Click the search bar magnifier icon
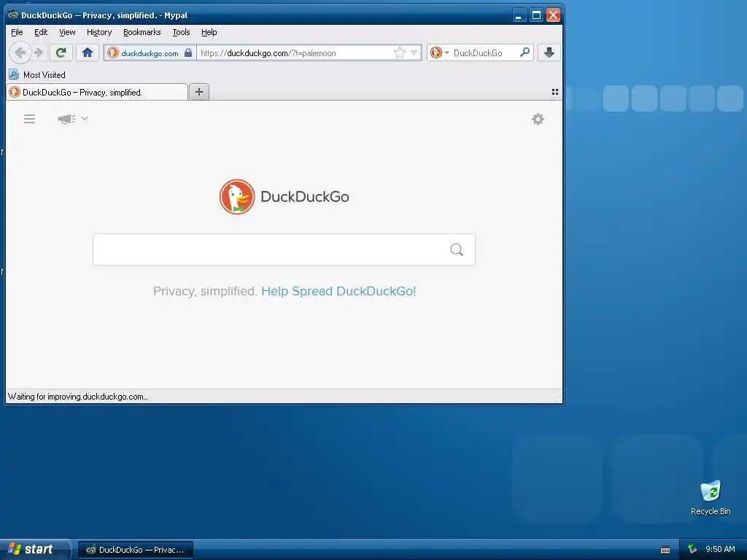747x560 pixels. coord(525,52)
